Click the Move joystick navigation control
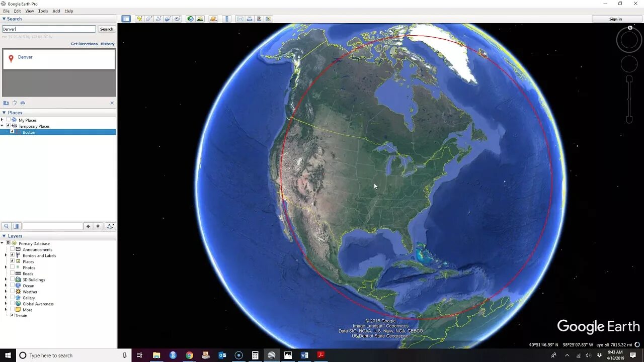This screenshot has height=362, width=644. pos(629,64)
